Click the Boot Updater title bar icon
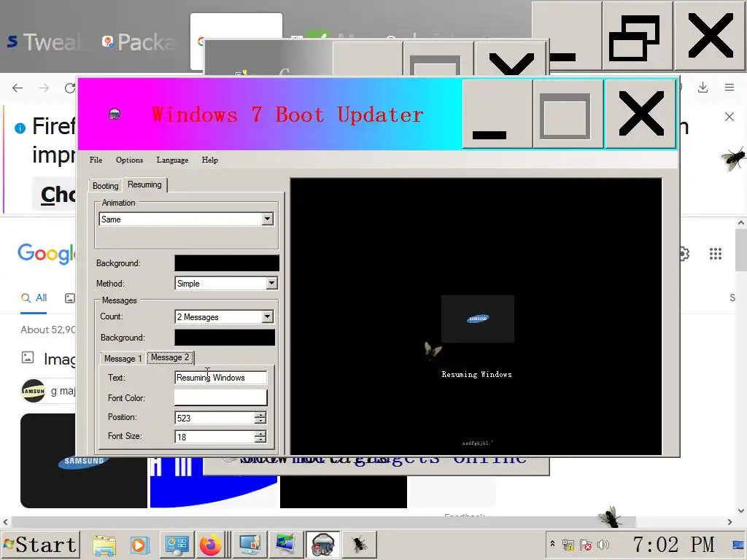 pos(115,114)
